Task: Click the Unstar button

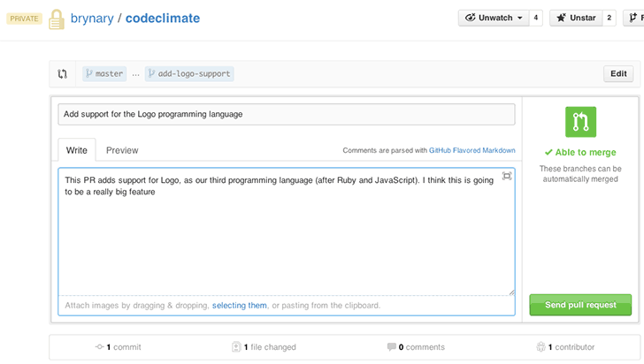Action: coord(576,18)
